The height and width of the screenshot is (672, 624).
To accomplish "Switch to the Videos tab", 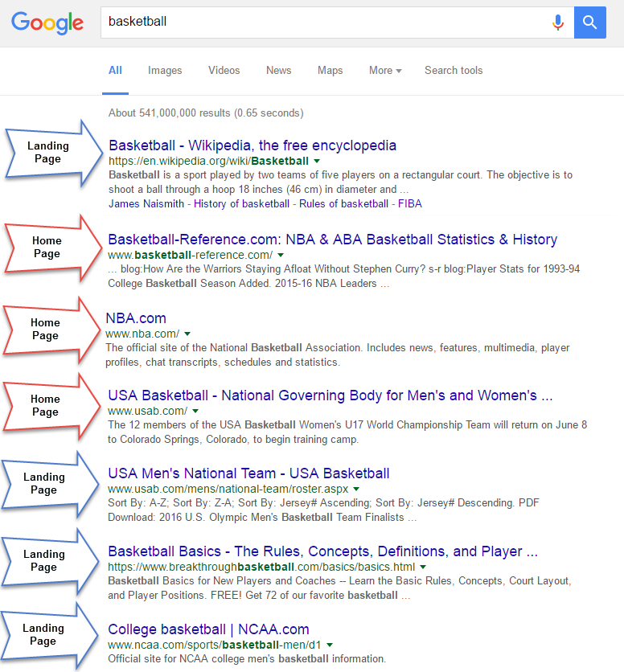I will click(x=224, y=71).
